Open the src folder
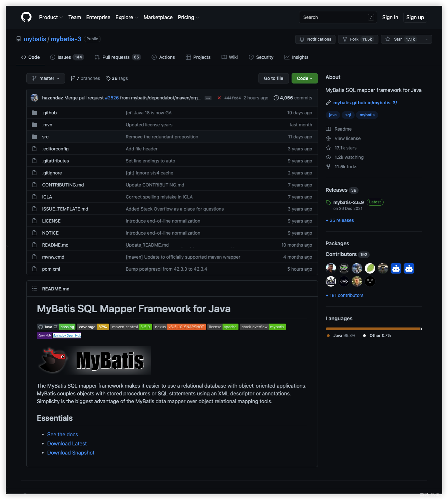This screenshot has width=448, height=500. tap(45, 137)
